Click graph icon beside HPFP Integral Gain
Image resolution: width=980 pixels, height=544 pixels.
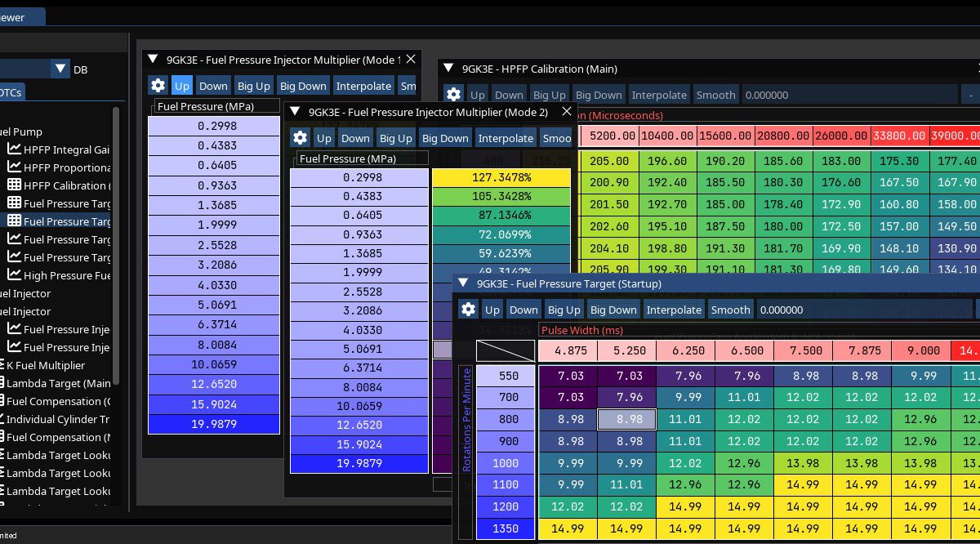[x=14, y=149]
